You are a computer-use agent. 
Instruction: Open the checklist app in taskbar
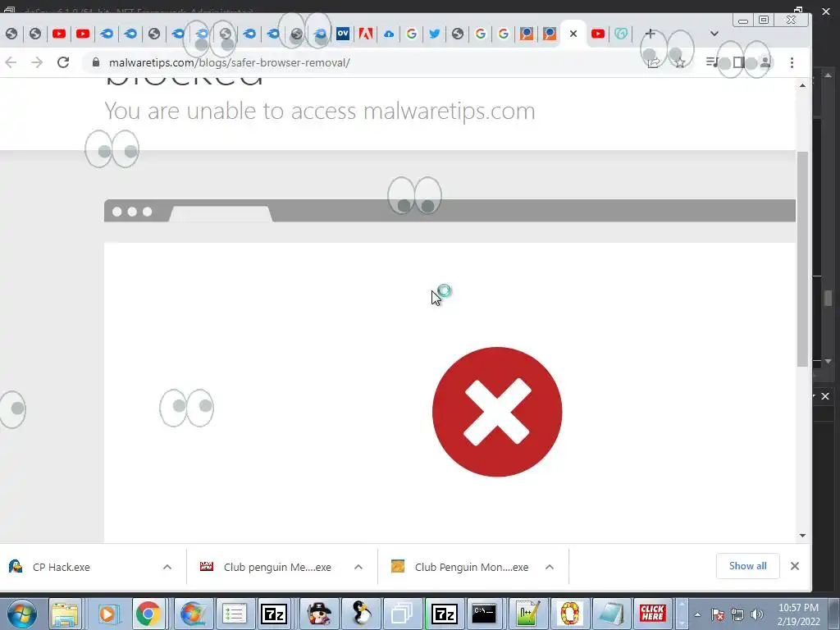click(x=234, y=614)
